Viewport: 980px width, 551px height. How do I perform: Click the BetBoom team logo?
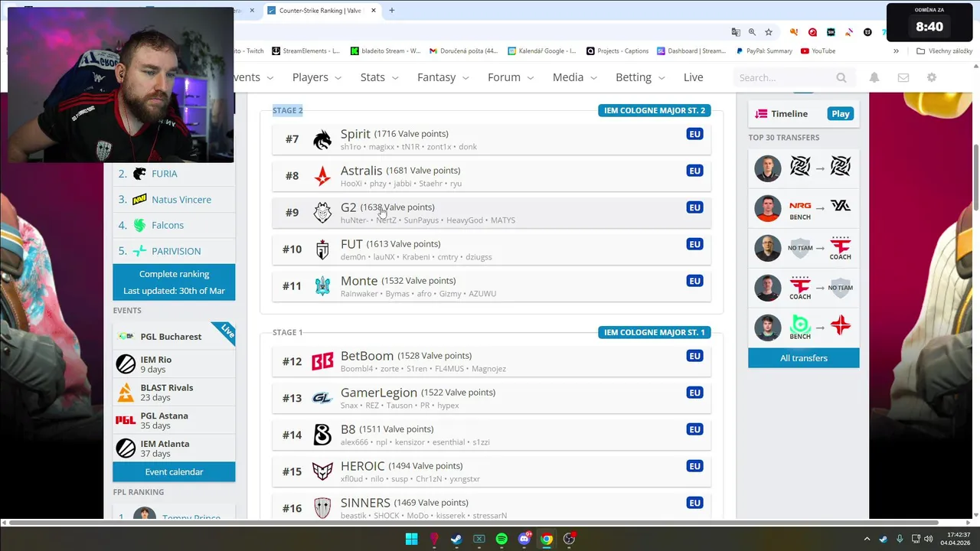pos(322,361)
